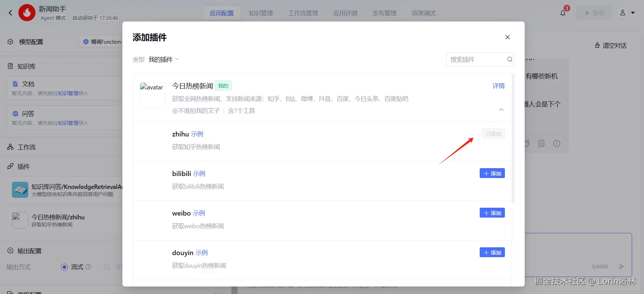Click the 自动保存于 17:26:46 status text
The height and width of the screenshot is (294, 644).
click(95, 18)
